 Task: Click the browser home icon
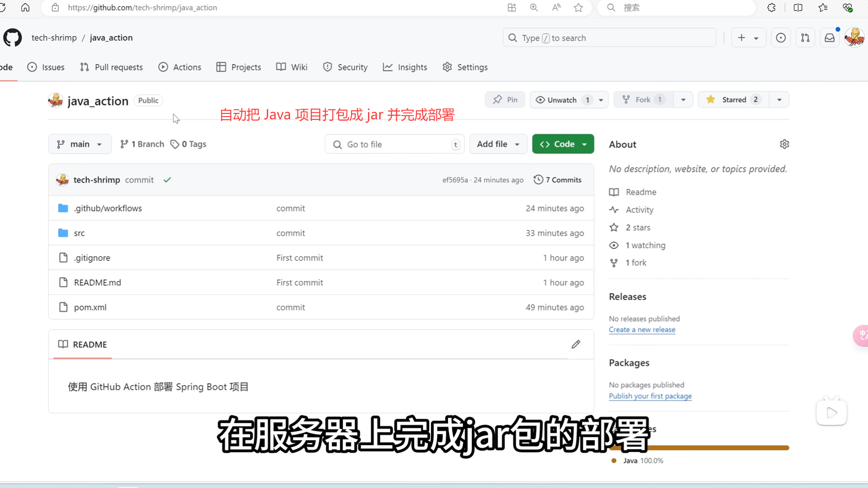point(25,7)
